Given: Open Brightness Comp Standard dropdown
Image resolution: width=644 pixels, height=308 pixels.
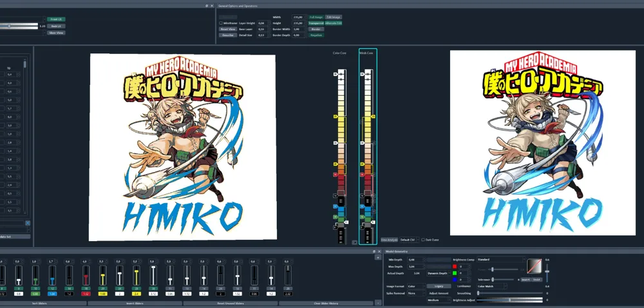Looking at the screenshot, I should tap(501, 260).
